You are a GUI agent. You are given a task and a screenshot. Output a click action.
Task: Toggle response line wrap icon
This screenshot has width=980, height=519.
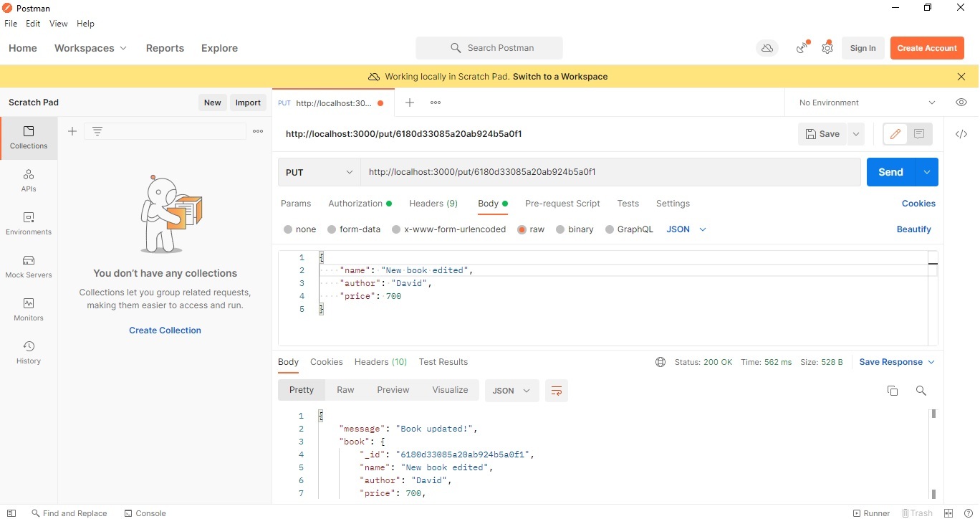(x=557, y=391)
